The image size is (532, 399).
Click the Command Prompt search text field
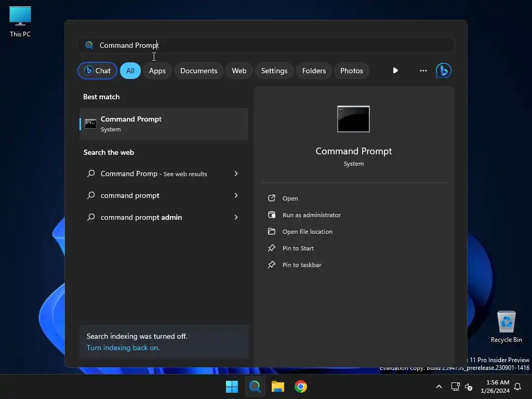265,45
